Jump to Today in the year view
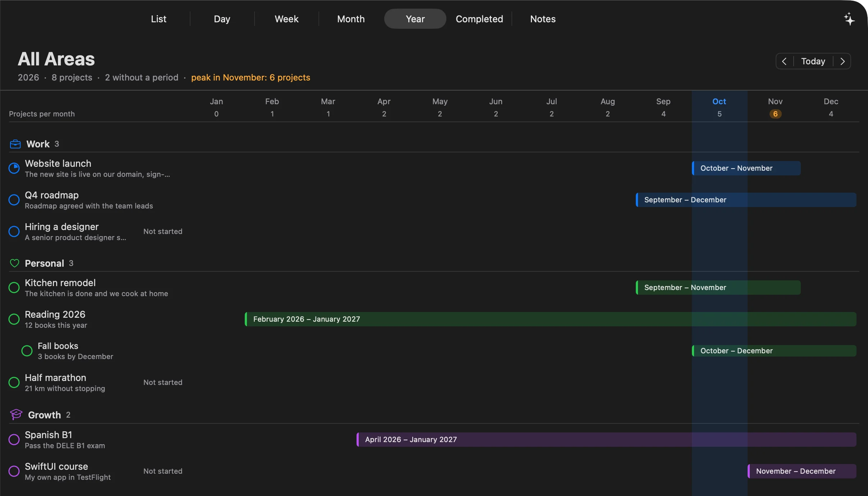The width and height of the screenshot is (868, 496). coord(813,61)
